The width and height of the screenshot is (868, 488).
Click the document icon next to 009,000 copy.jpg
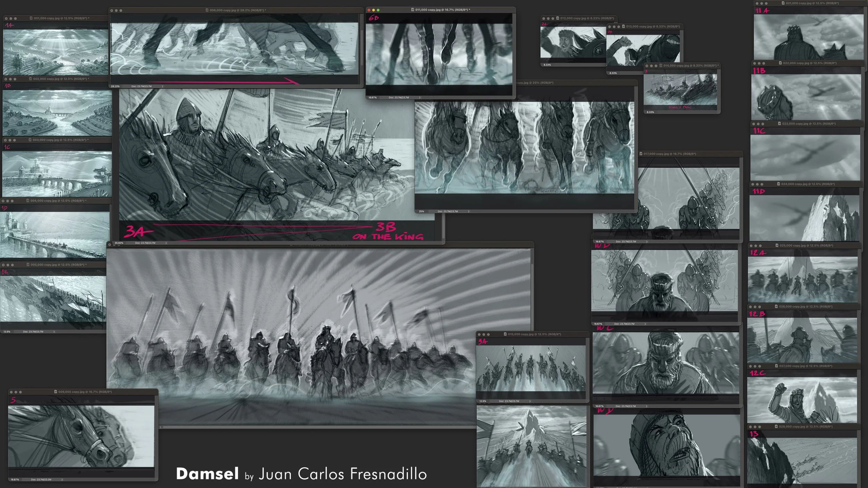tap(56, 392)
